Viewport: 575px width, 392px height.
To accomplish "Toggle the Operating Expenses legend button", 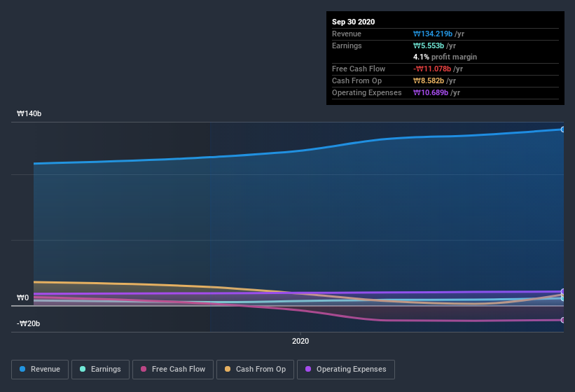I will (346, 370).
